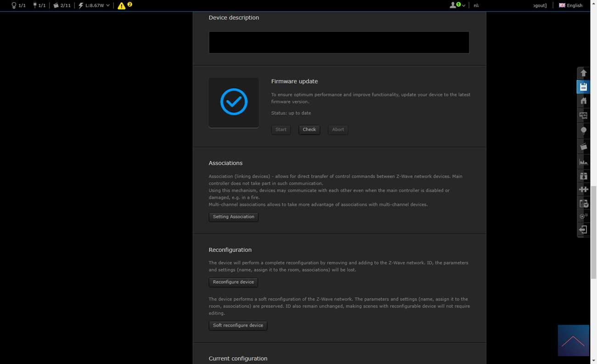The width and height of the screenshot is (597, 364).
Task: Open the house icon in right sidebar
Action: click(583, 101)
